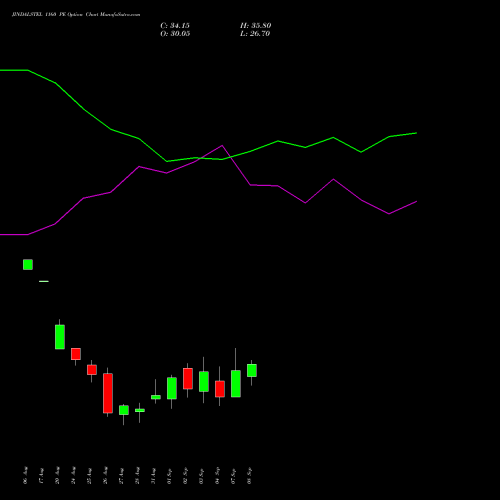Select the low value L: 26.70
Screen dimensions: 500x500
(x=255, y=34)
